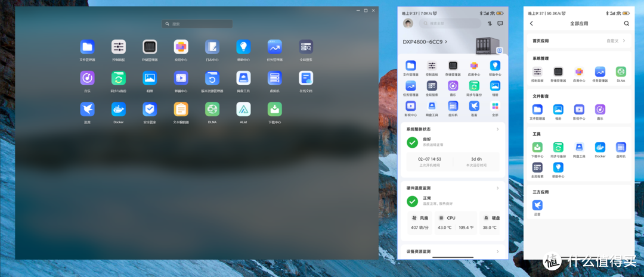This screenshot has width=644, height=277.
Task: Tap 影视中心 under 文件影音 in 全部应用
Action: pos(579,110)
